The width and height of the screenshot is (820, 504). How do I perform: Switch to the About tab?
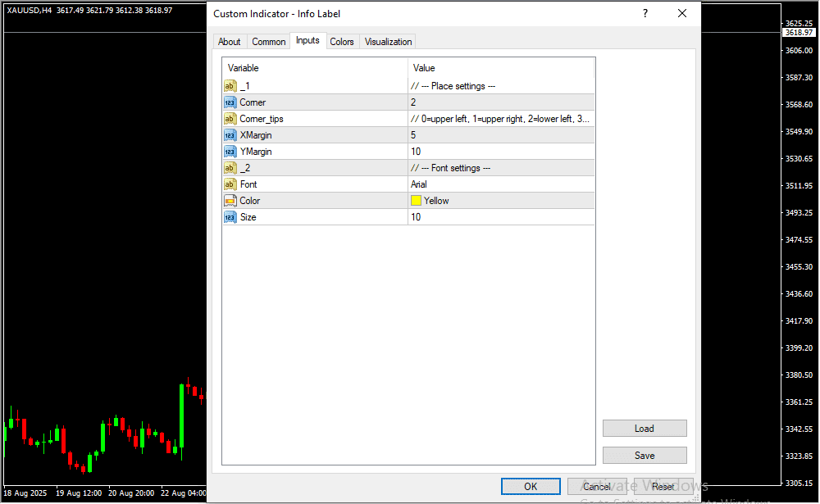[x=230, y=42]
